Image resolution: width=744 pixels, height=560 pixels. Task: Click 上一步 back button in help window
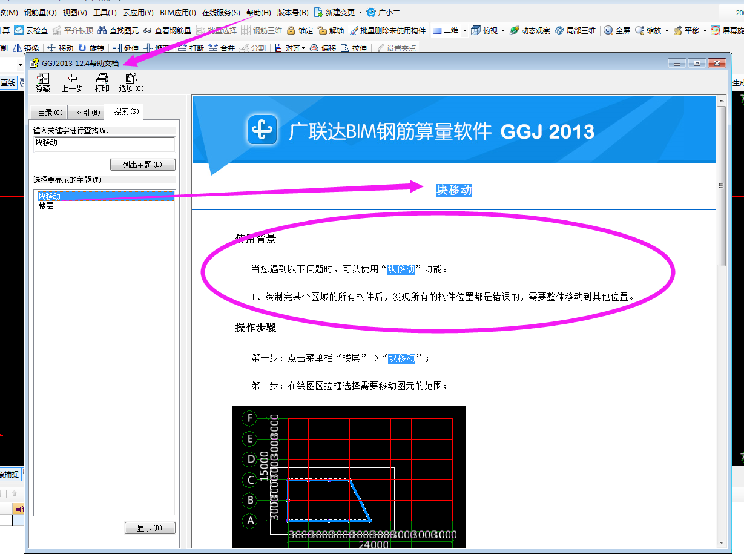(x=72, y=82)
